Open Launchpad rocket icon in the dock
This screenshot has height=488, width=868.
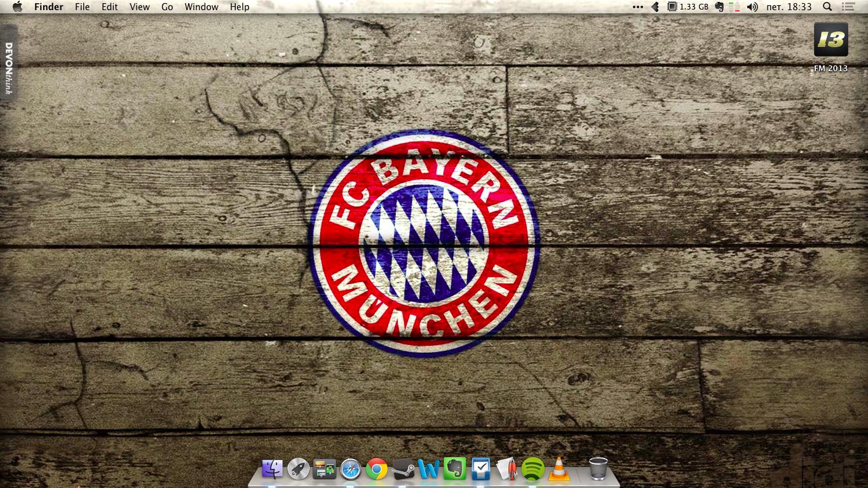[298, 470]
